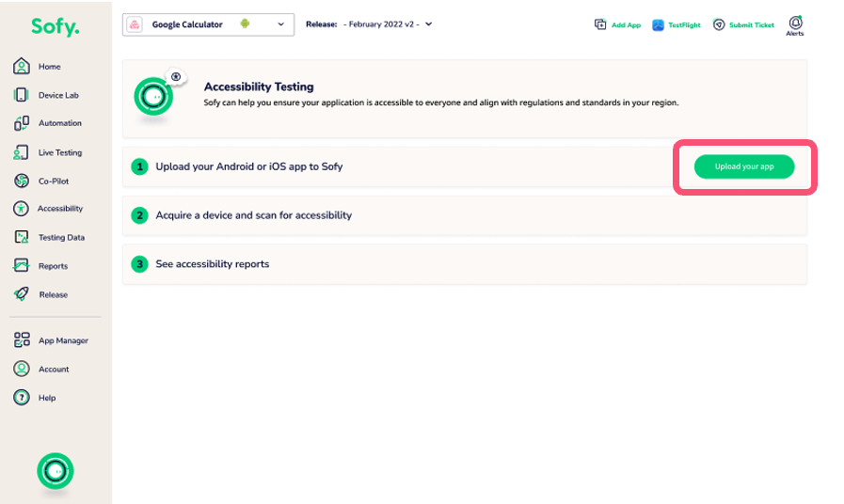Go to App Manager menu label
The height and width of the screenshot is (504, 844).
tap(64, 340)
